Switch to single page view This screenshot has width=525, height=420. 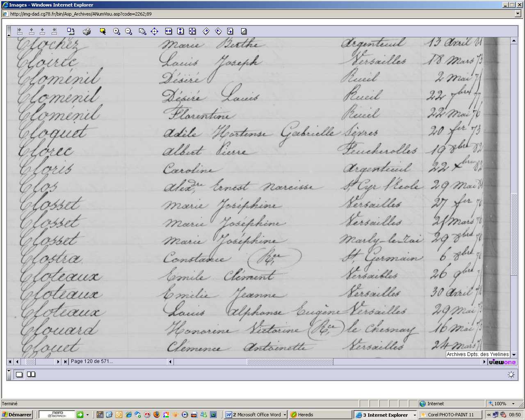click(19, 374)
